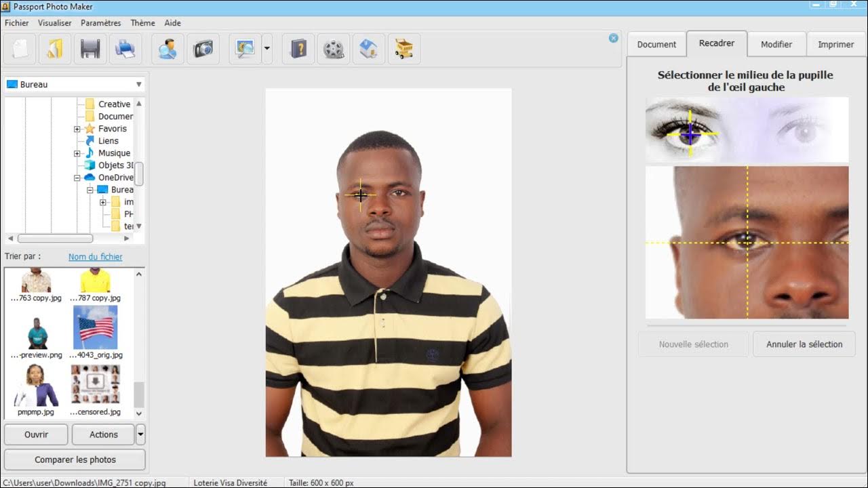The height and width of the screenshot is (488, 868).
Task: Select the Objets 3D tree item
Action: click(115, 165)
